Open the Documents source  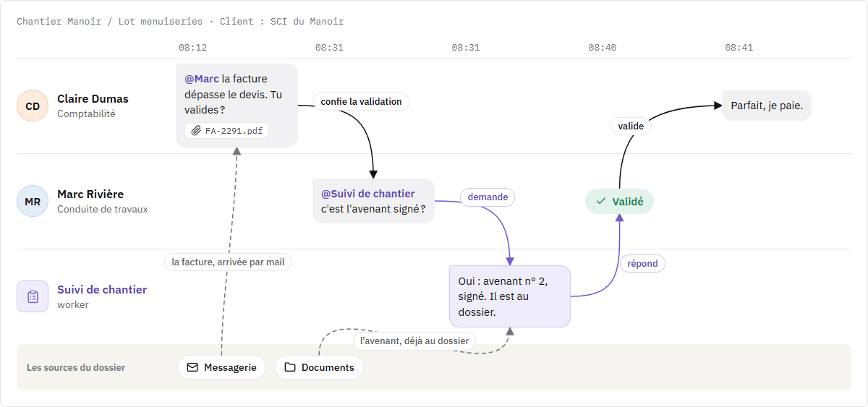click(319, 367)
